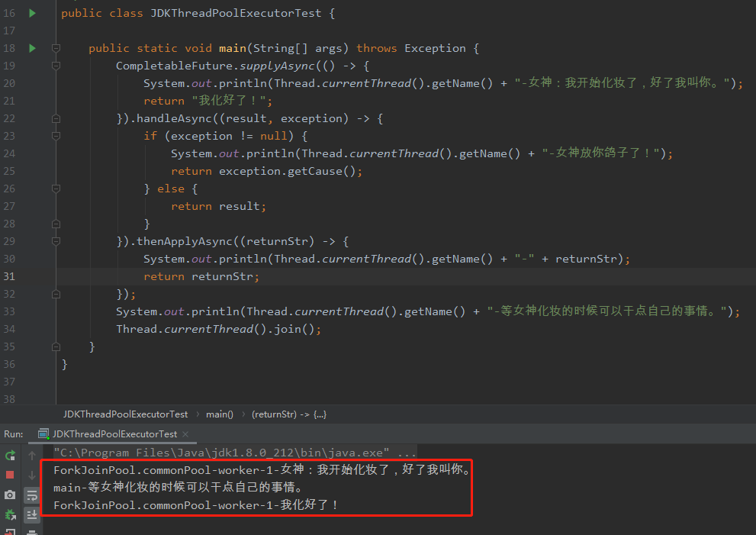The height and width of the screenshot is (535, 756).
Task: Click the string "我化好了！" on line 21
Action: (229, 101)
